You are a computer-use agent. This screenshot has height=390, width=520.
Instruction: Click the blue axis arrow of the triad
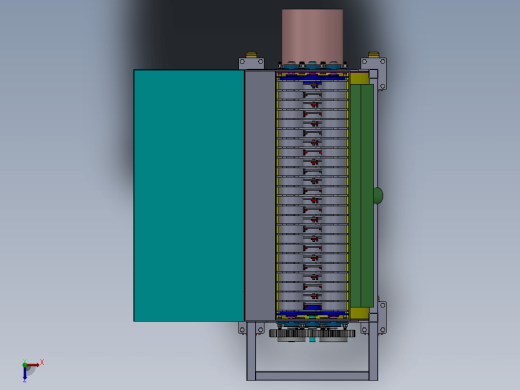pyautogui.click(x=25, y=374)
